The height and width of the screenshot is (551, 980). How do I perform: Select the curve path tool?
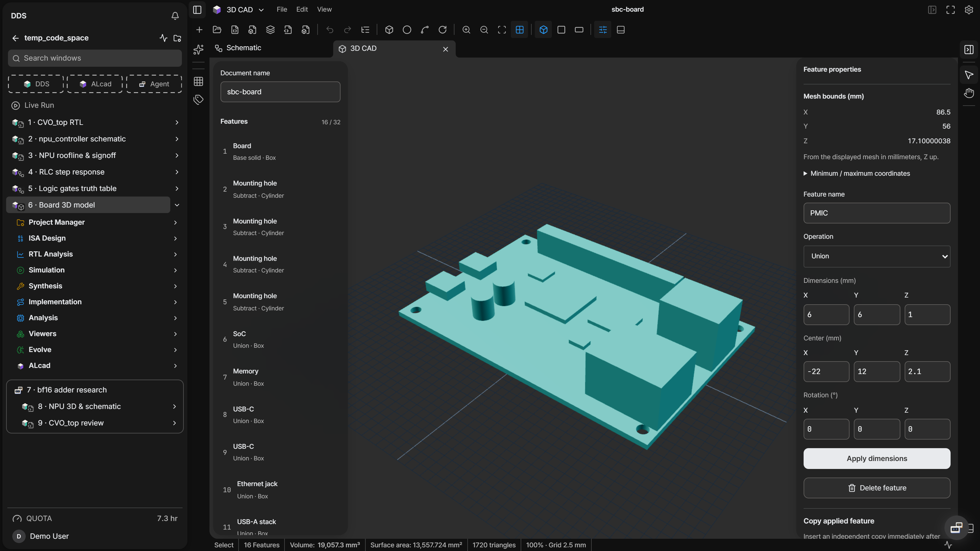424,30
